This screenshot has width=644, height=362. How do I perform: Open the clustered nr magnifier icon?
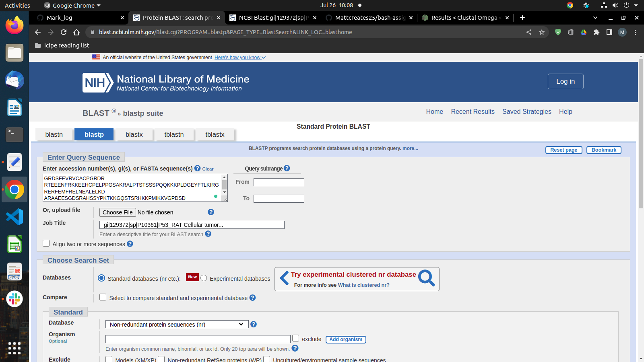[426, 278]
